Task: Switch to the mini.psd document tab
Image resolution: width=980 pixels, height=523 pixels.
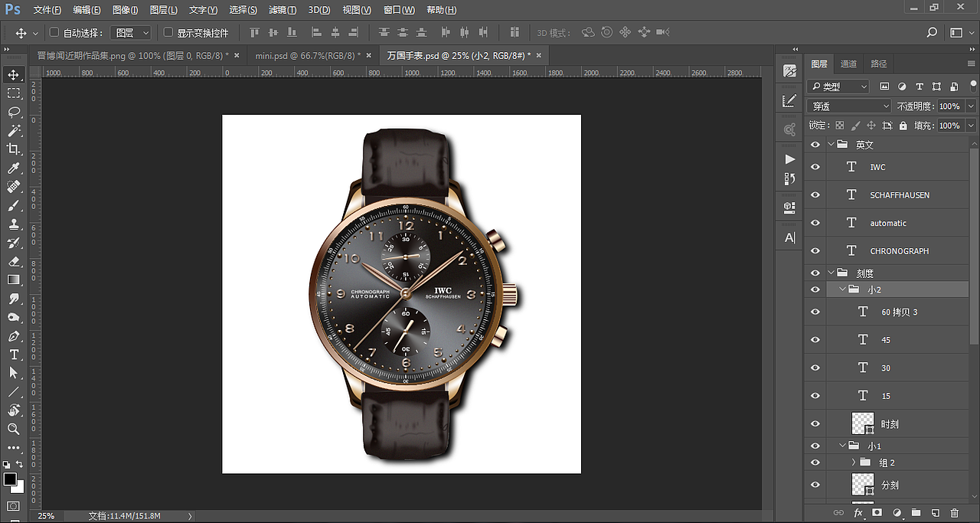Action: [x=307, y=56]
